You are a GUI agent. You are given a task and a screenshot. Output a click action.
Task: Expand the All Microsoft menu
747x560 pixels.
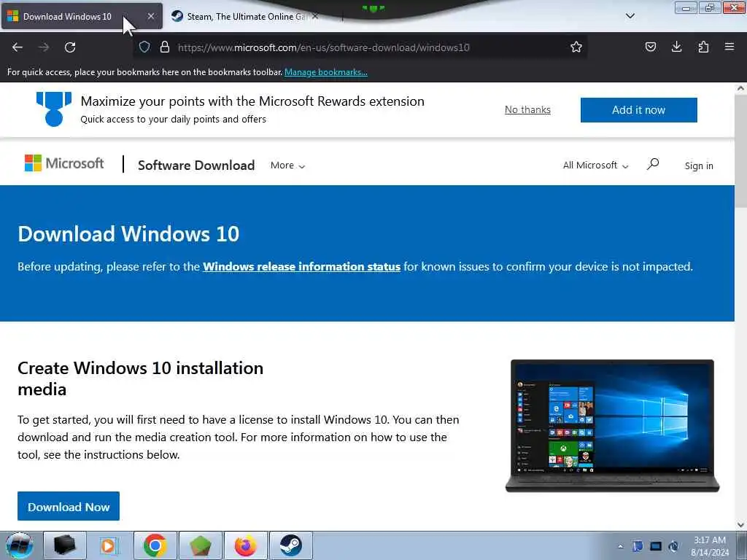click(595, 166)
